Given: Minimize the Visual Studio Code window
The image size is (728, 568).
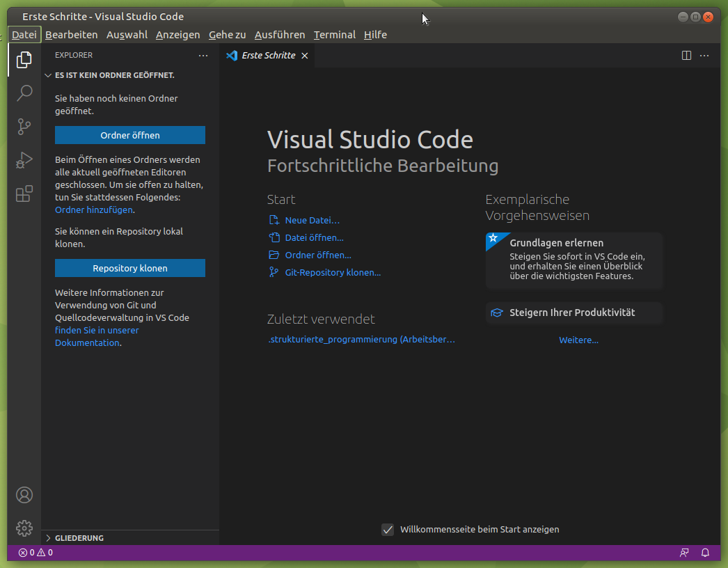Looking at the screenshot, I should tap(683, 17).
